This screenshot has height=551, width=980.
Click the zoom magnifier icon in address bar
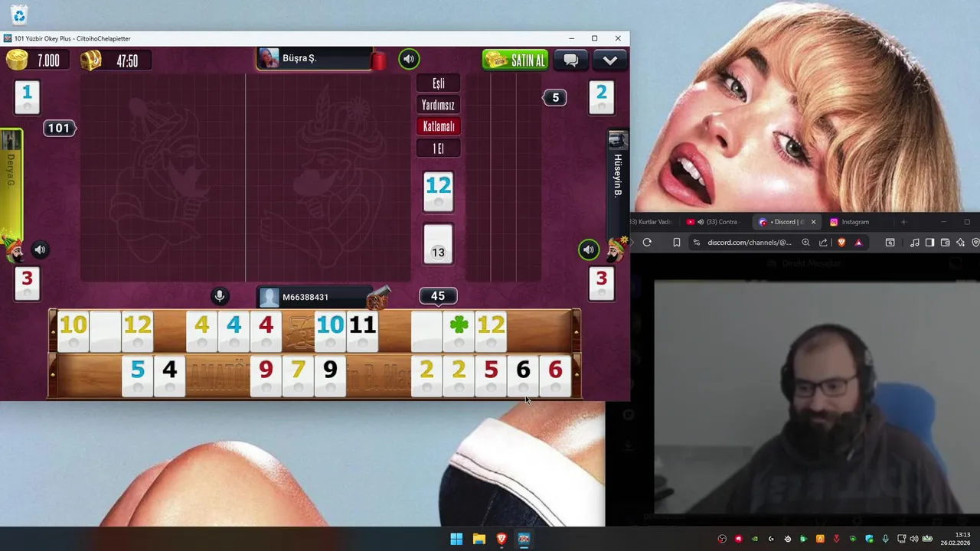[805, 243]
